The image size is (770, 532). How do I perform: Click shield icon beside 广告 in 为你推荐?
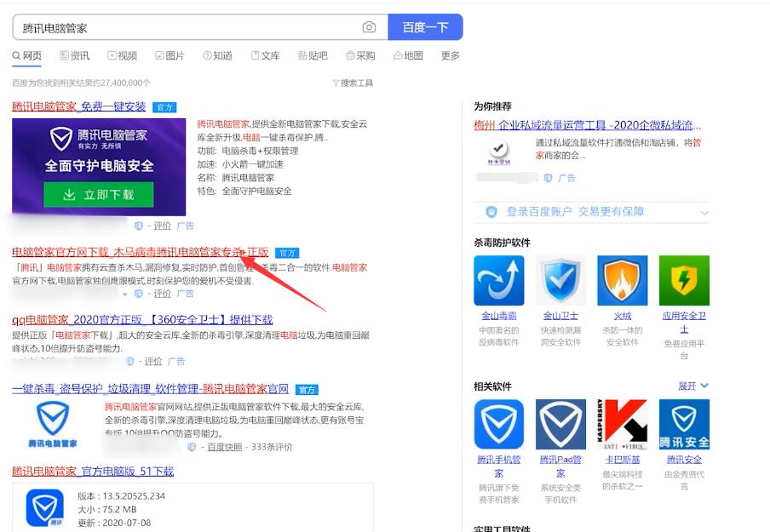pos(548,178)
